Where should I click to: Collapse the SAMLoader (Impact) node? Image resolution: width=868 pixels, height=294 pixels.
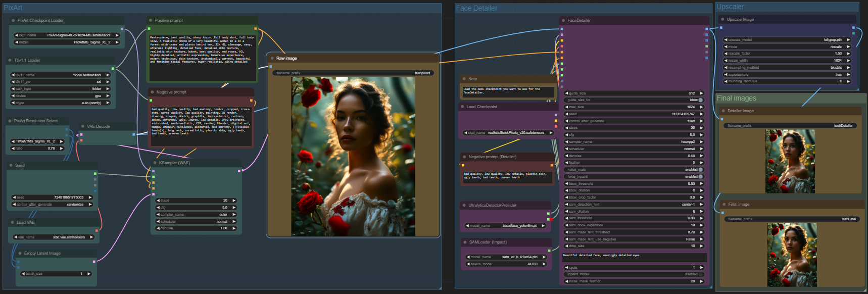pos(464,242)
